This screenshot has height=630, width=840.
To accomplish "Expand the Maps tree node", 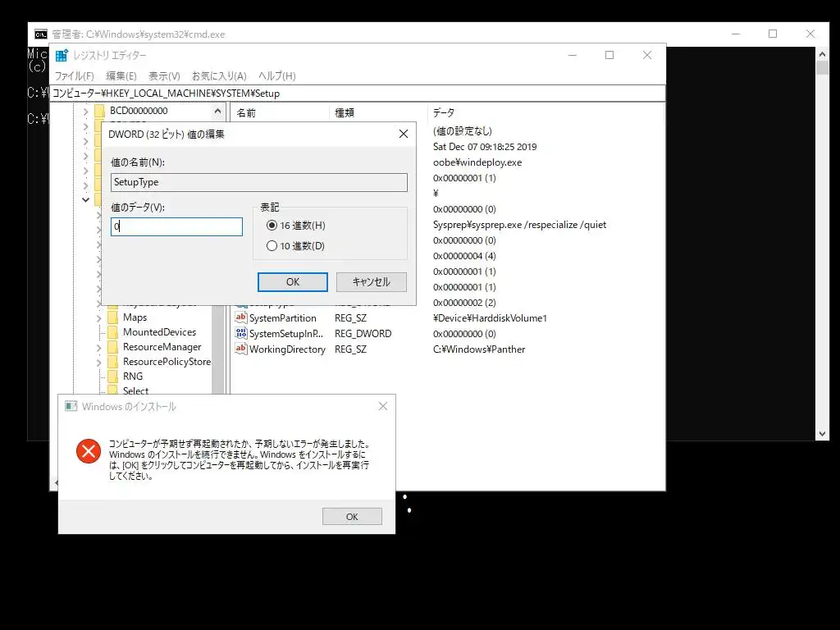I will click(x=98, y=318).
